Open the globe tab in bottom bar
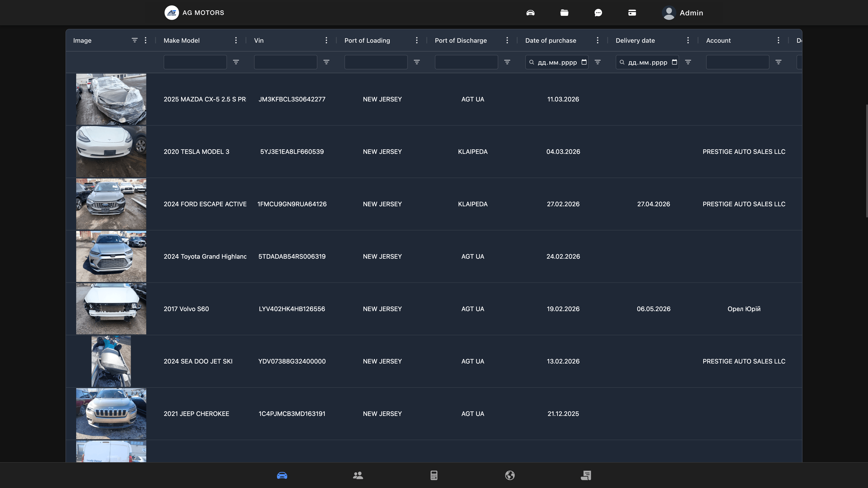 [510, 475]
